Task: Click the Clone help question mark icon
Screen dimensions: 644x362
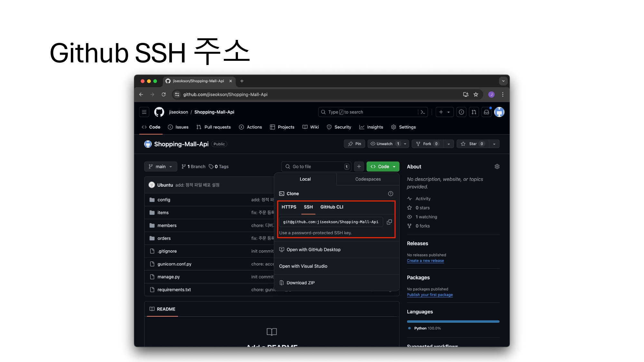Action: tap(391, 194)
